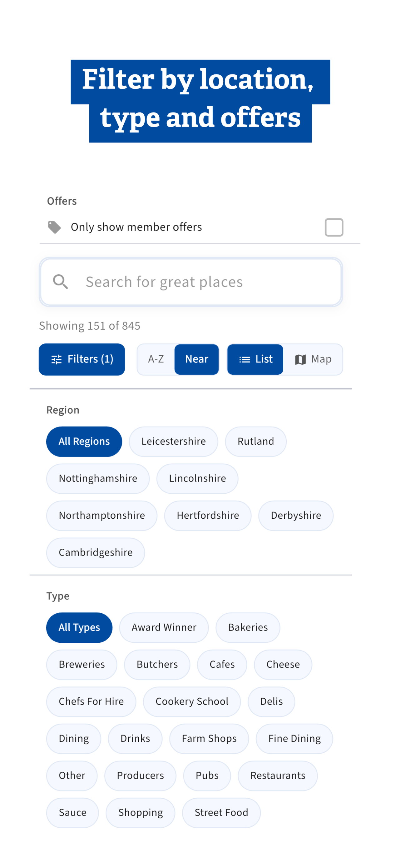Click the member offers tag icon
The image size is (401, 868).
pos(54,227)
